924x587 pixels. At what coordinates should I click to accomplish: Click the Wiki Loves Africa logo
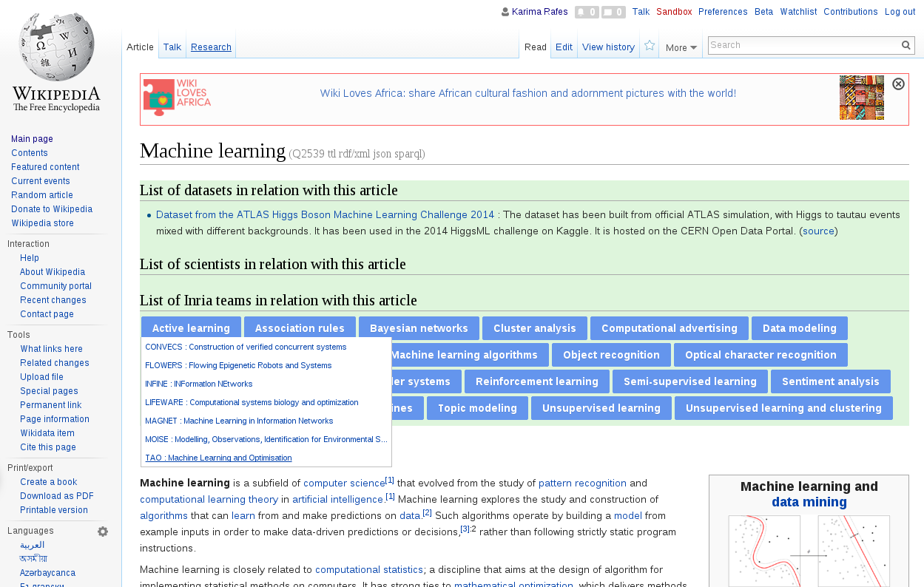point(177,98)
